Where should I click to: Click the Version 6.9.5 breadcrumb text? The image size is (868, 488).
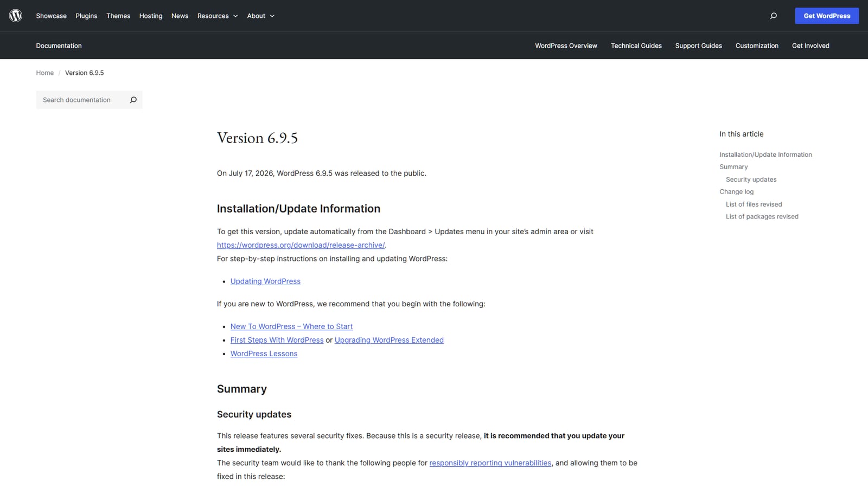click(x=84, y=73)
